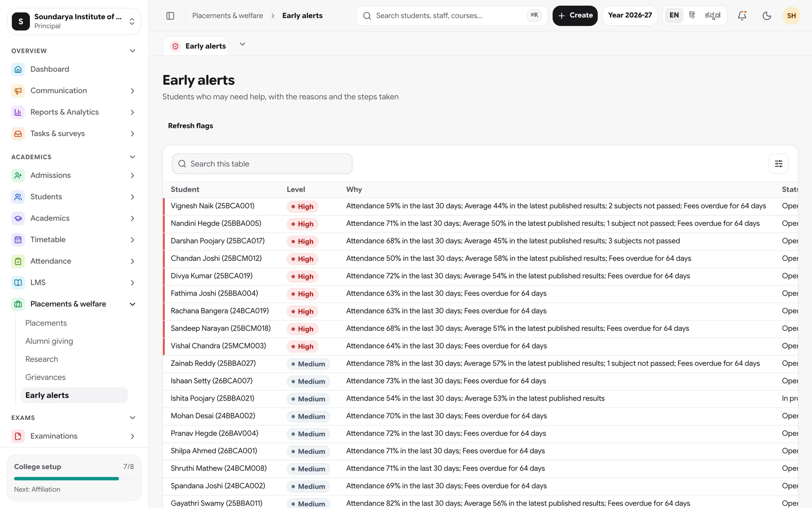Click the Attendance clipboard icon
Screen dimensions: 812x508
(18, 261)
